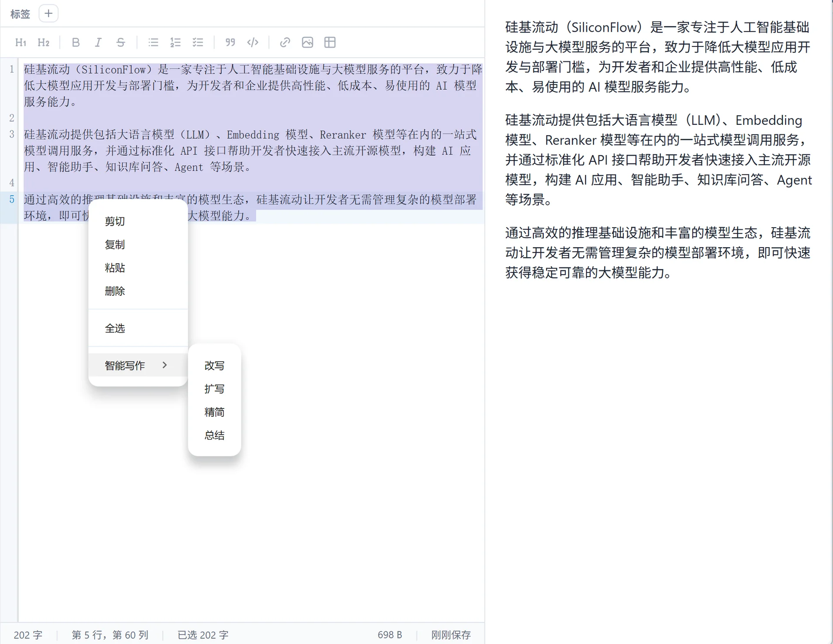Image resolution: width=833 pixels, height=644 pixels.
Task: Choose 全选 from the context menu
Action: 138,328
